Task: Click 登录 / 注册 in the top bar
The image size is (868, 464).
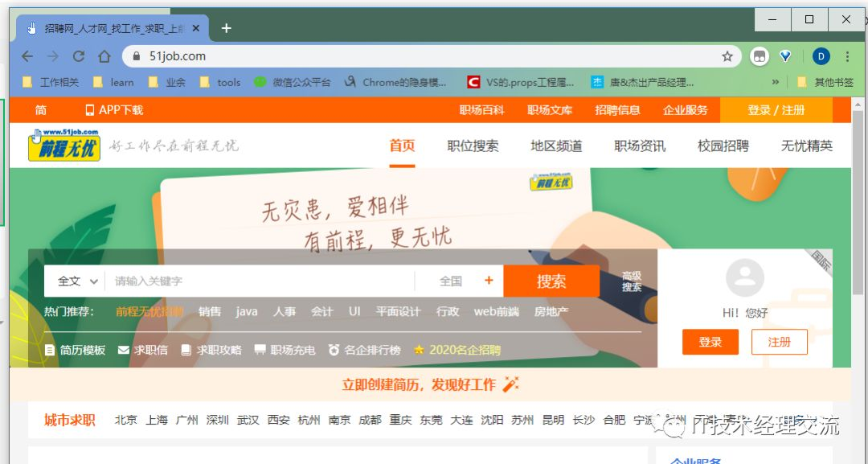Action: (776, 110)
